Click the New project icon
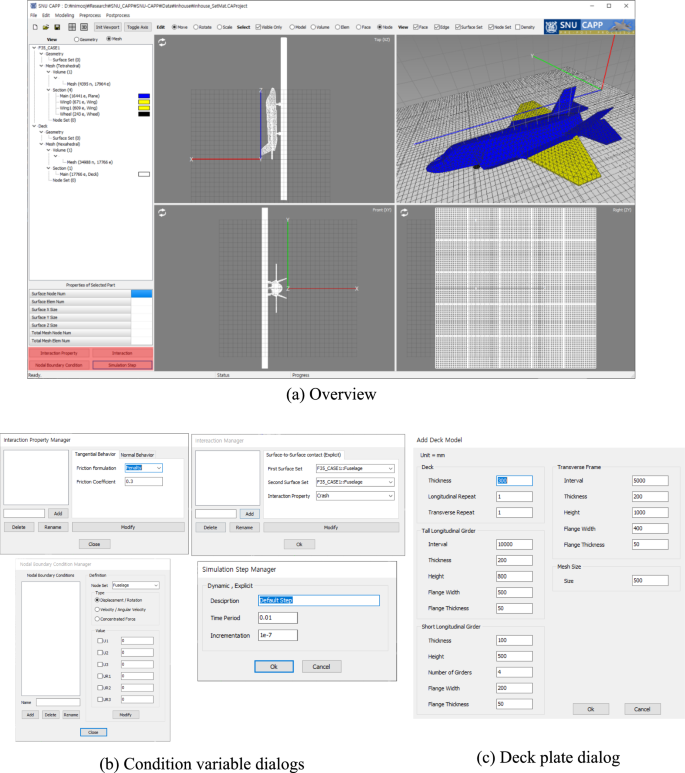The height and width of the screenshot is (773, 685). [35, 27]
